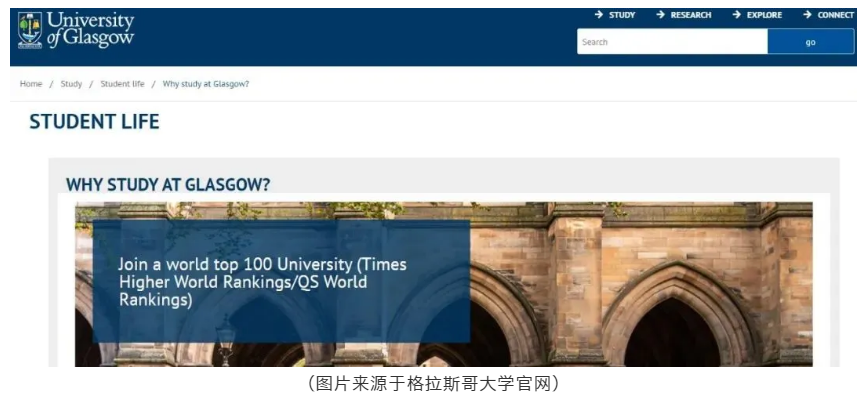Click the Chinese image source caption
This screenshot has height=404, width=867.
433,384
